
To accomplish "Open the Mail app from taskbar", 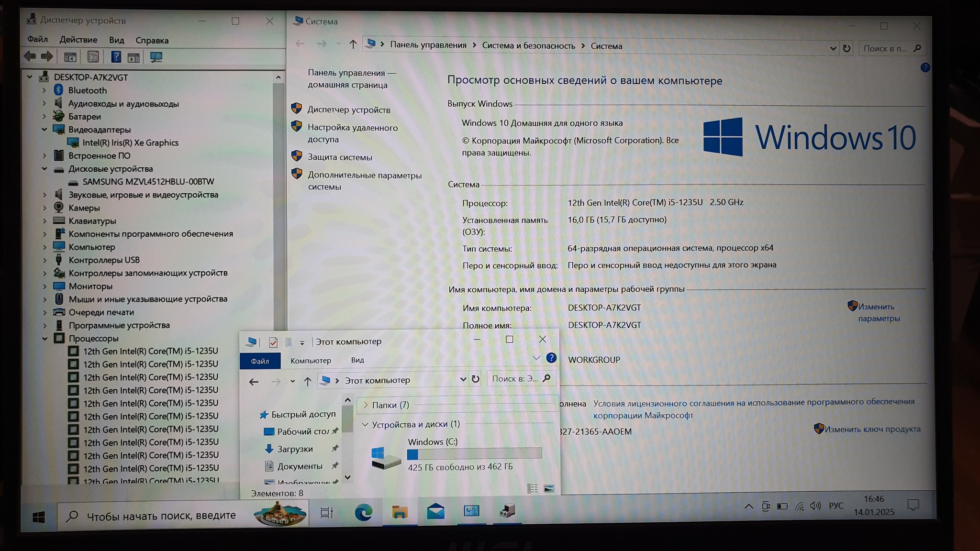I will tap(435, 512).
